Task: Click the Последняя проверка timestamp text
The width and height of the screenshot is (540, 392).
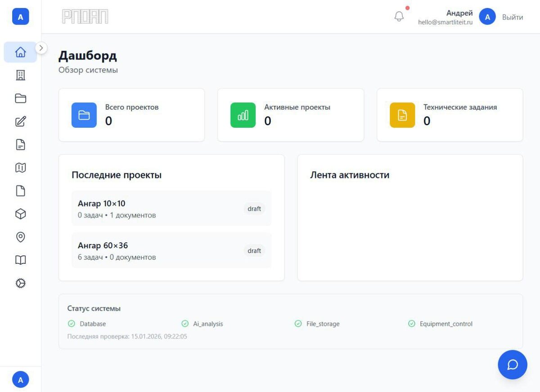Action: pyautogui.click(x=127, y=336)
